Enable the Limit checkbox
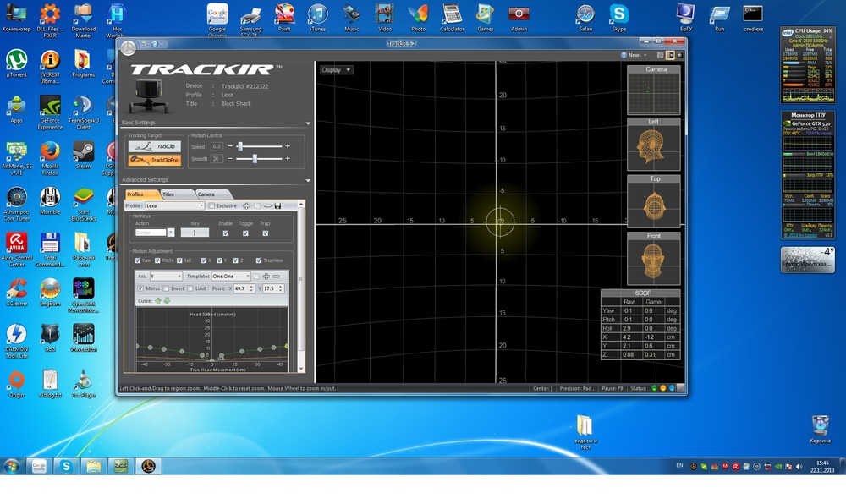The width and height of the screenshot is (846, 504). [x=190, y=288]
